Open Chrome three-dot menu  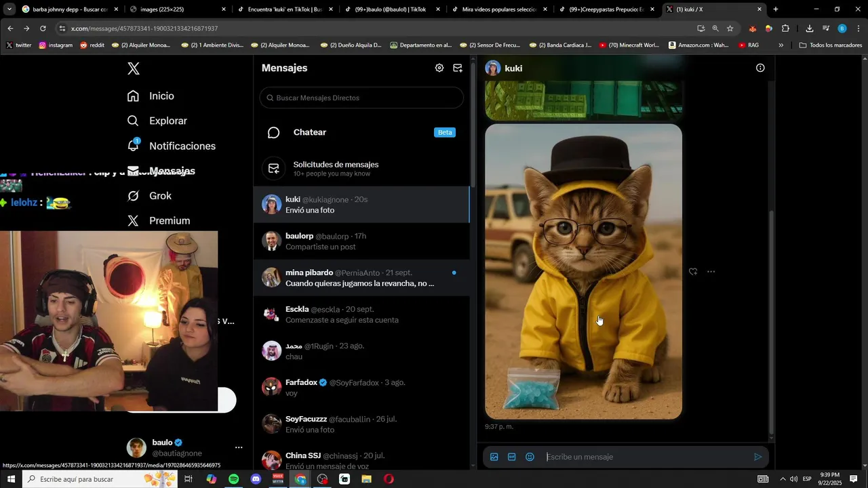pos(859,28)
